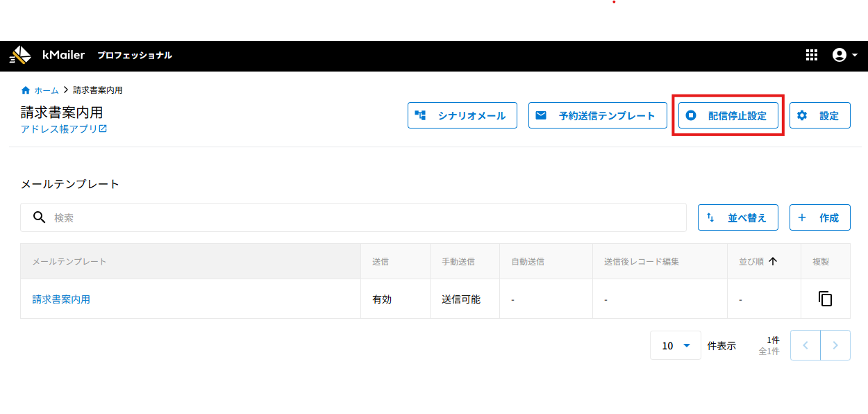The width and height of the screenshot is (868, 414).
Task: Click the home icon in breadcrumb
Action: (26, 90)
